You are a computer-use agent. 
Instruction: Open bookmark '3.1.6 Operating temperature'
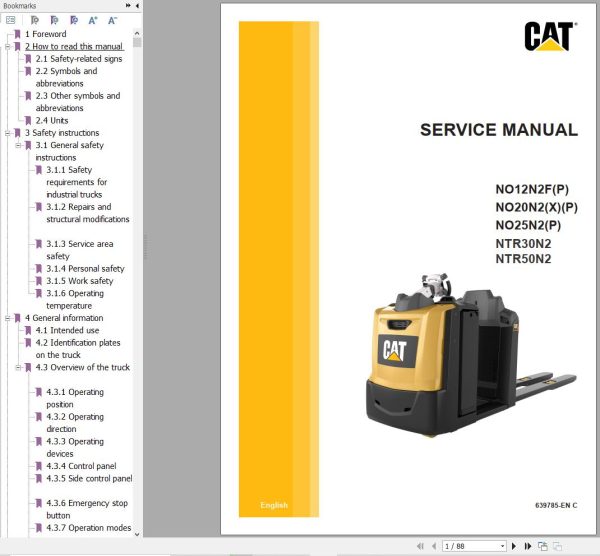tap(75, 299)
